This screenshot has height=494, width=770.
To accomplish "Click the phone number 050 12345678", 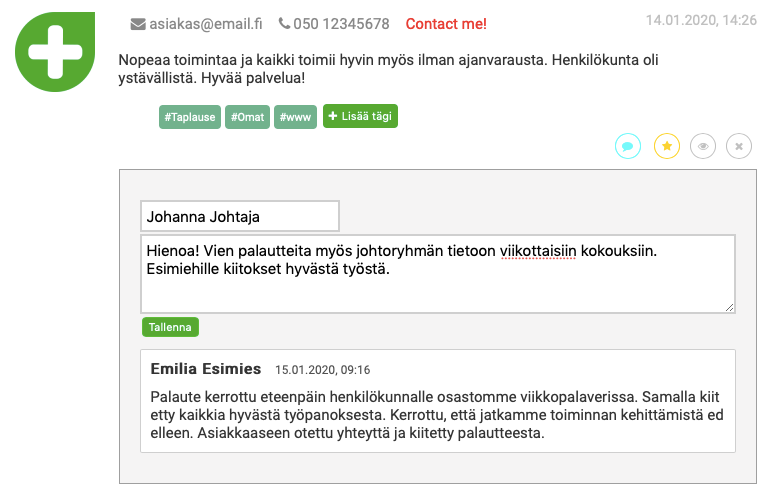I will (341, 24).
